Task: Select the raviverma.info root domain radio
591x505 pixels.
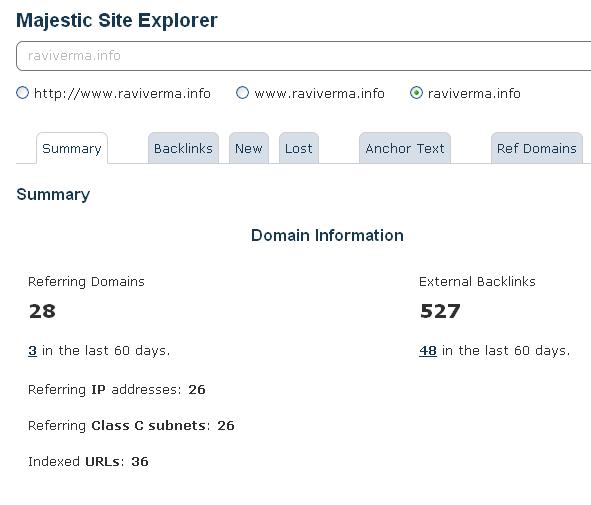Action: click(416, 93)
